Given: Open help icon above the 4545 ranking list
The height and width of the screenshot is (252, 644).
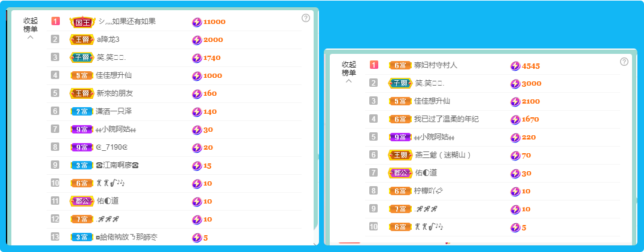Looking at the screenshot, I should (x=624, y=62).
